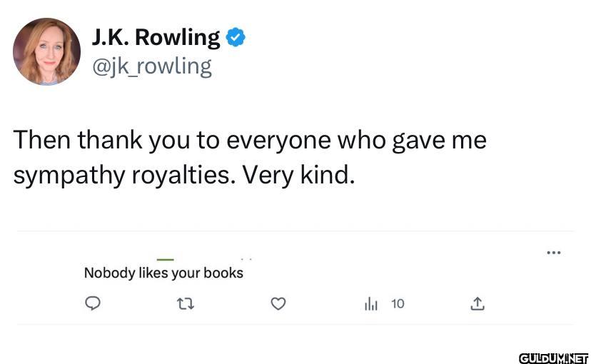The image size is (591, 364).
Task: Click the J.K. Rowling display name
Action: point(156,37)
